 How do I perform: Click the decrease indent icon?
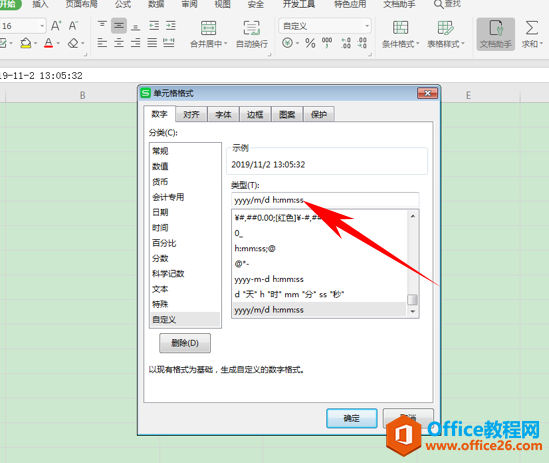[x=154, y=26]
